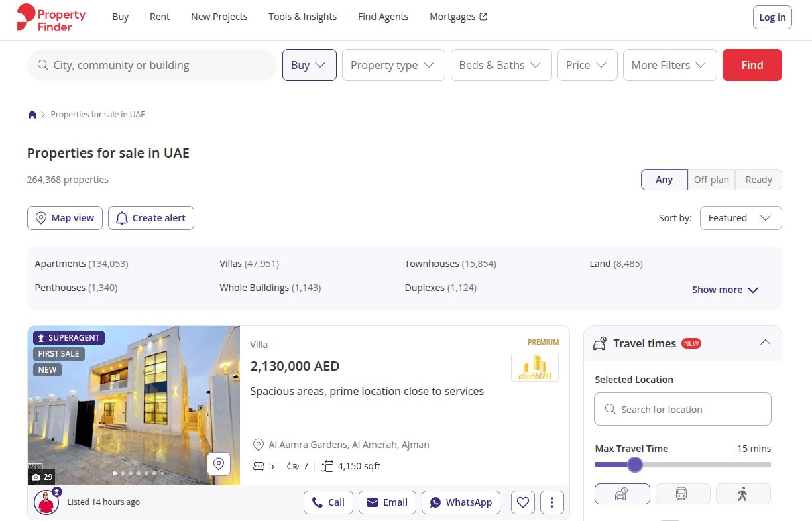
Task: Open the Property type dropdown
Action: coord(393,65)
